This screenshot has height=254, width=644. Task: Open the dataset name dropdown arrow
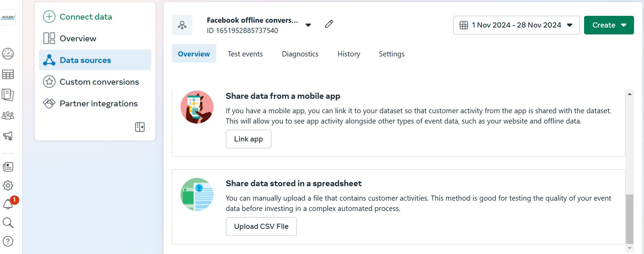[x=308, y=25]
